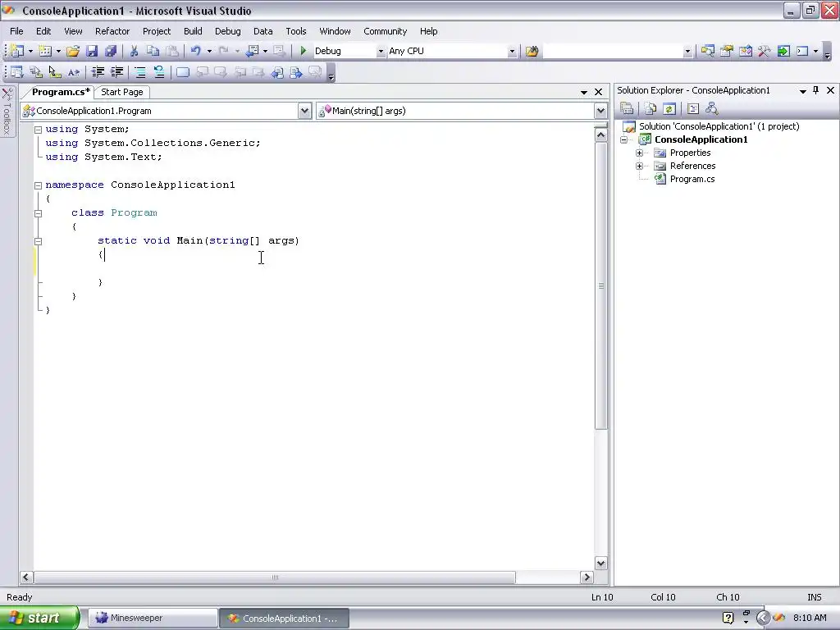Open the Toolbox auto-hidden side tab
840x630 pixels.
click(x=7, y=112)
